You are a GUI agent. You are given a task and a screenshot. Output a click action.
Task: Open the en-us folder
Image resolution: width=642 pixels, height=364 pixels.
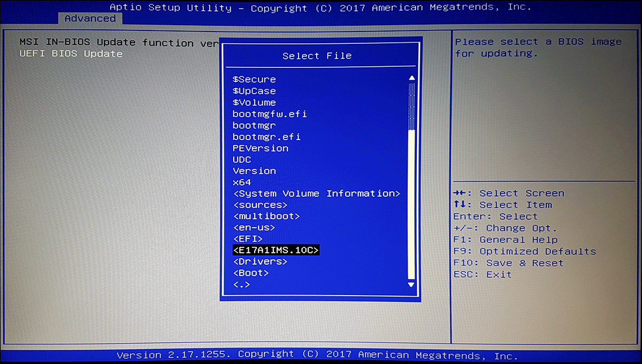tap(254, 228)
